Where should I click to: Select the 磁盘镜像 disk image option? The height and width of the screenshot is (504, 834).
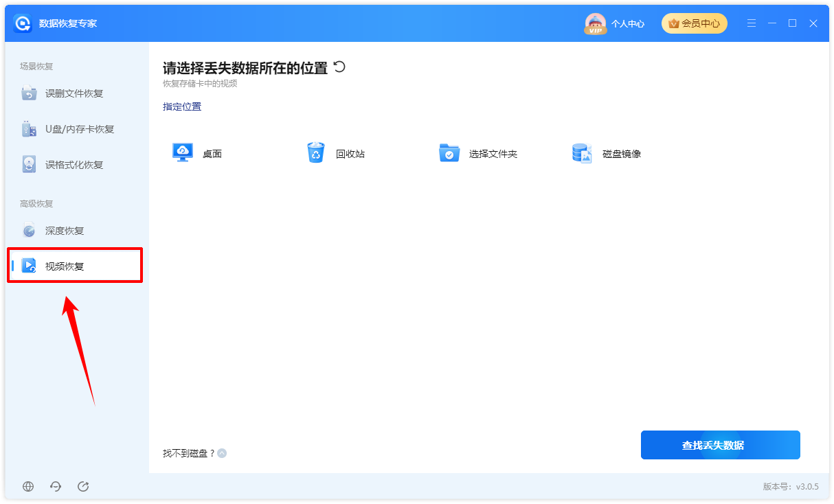607,154
